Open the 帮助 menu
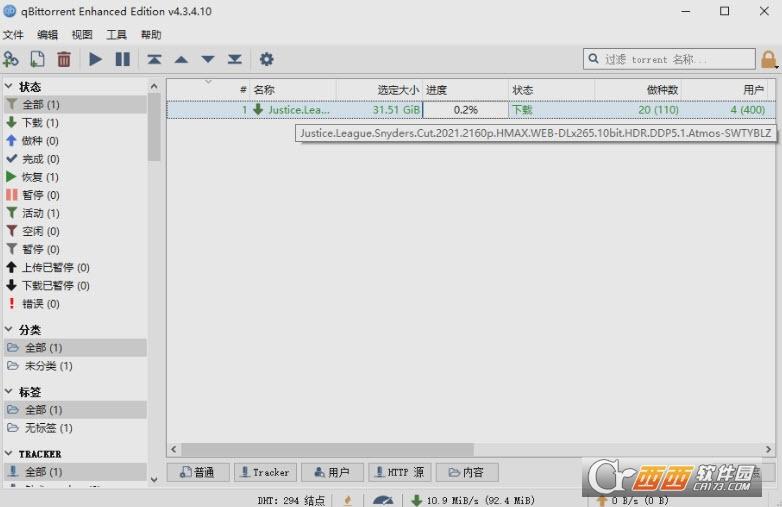Image resolution: width=782 pixels, height=507 pixels. (151, 34)
